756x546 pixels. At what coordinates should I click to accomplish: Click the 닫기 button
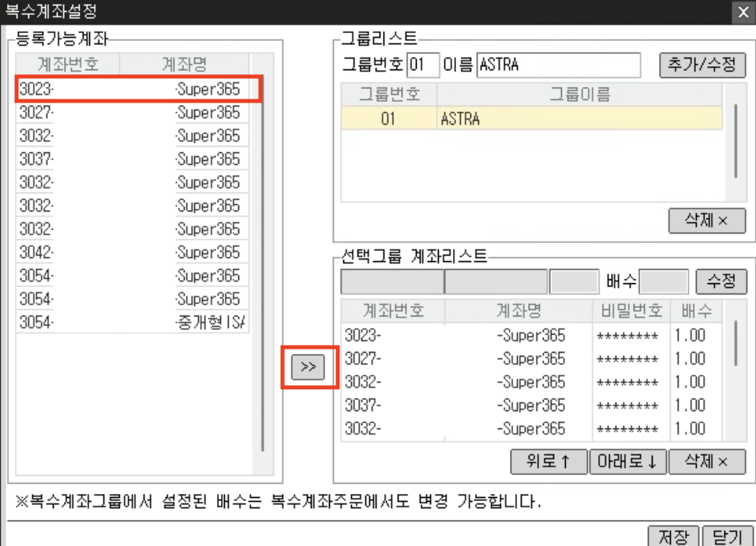coord(726,537)
